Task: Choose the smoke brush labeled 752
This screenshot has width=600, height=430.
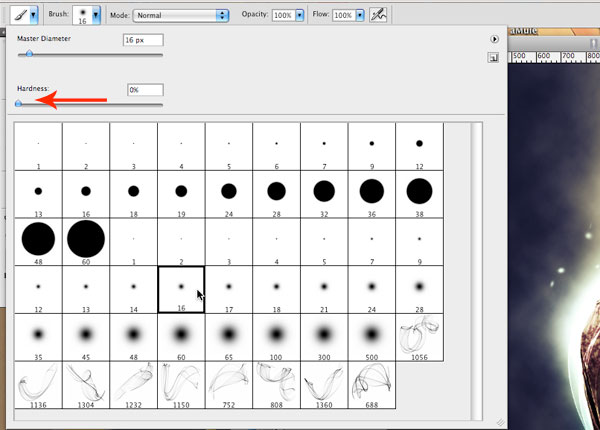Action: (x=229, y=385)
